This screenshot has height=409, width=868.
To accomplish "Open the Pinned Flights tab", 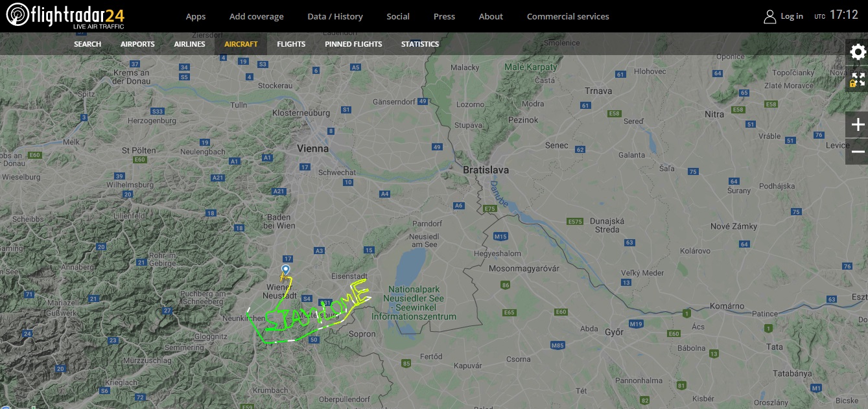I will click(x=353, y=44).
